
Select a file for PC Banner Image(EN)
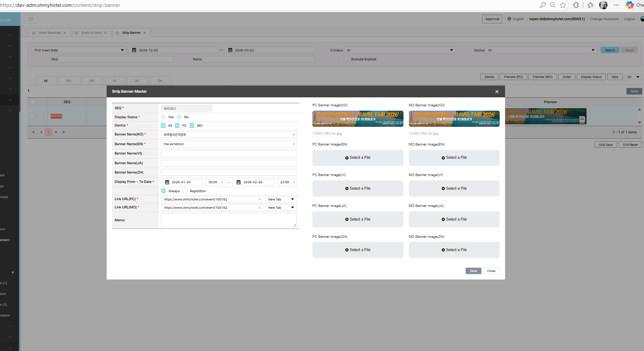pos(358,158)
